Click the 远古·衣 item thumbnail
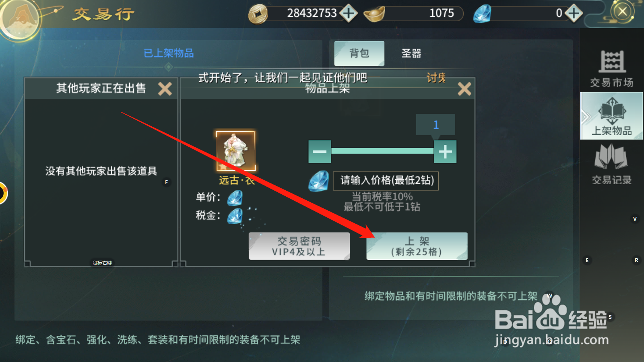The image size is (644, 362). (235, 151)
